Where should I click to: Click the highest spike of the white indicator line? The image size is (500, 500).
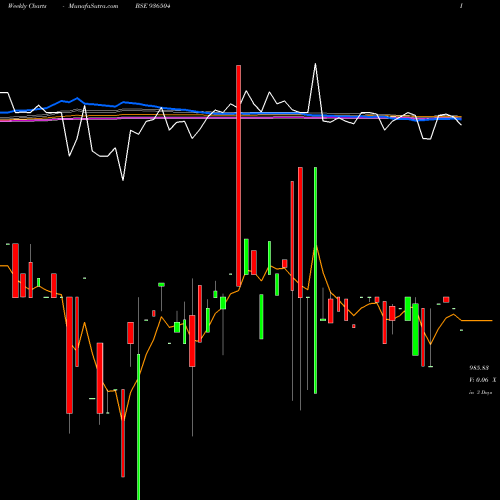click(x=315, y=64)
